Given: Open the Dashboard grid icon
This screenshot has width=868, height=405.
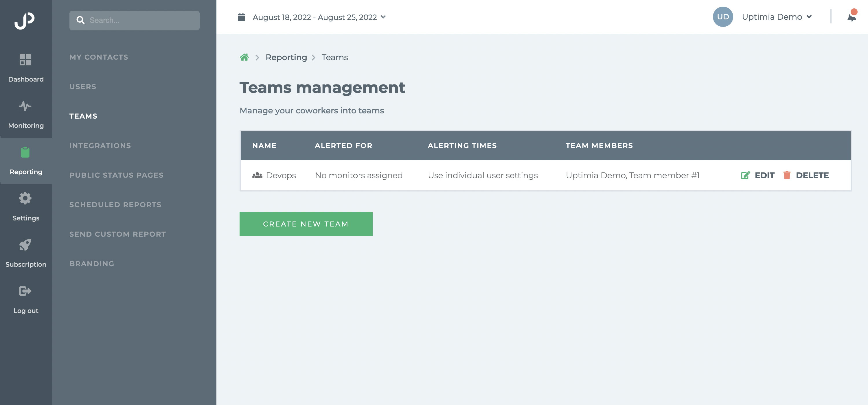Looking at the screenshot, I should [x=25, y=60].
